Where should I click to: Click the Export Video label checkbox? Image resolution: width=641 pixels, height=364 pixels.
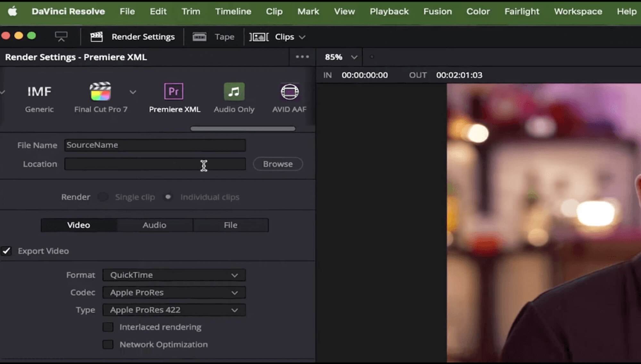point(6,251)
